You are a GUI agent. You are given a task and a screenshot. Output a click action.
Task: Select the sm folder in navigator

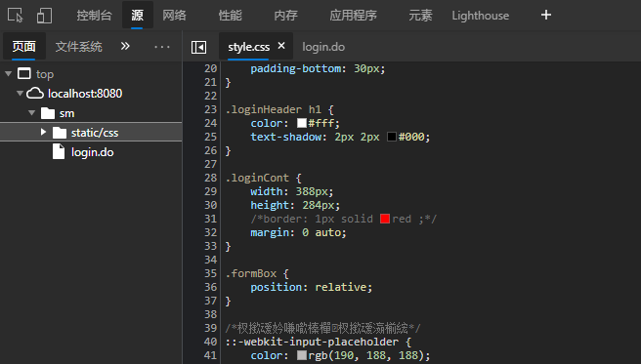91,113
